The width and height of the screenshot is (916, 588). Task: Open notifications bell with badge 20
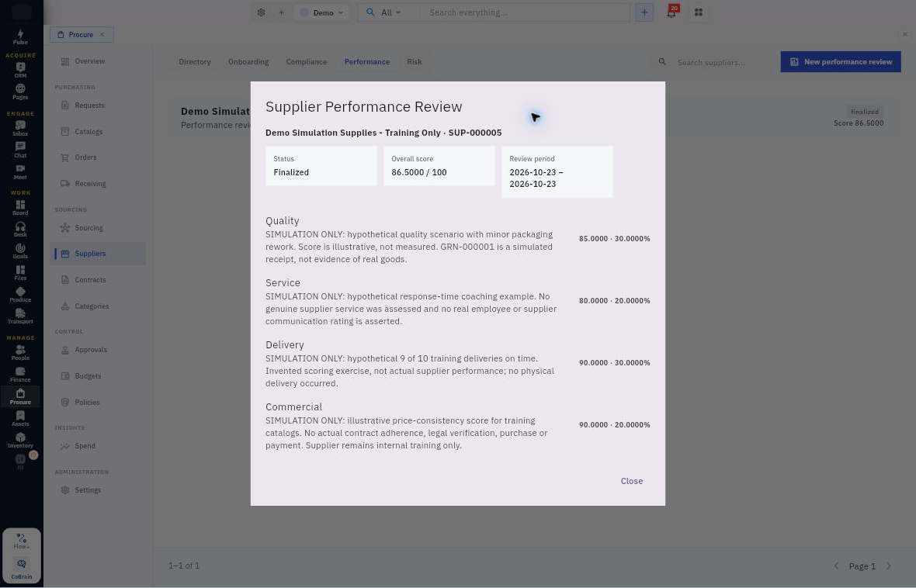(x=671, y=12)
